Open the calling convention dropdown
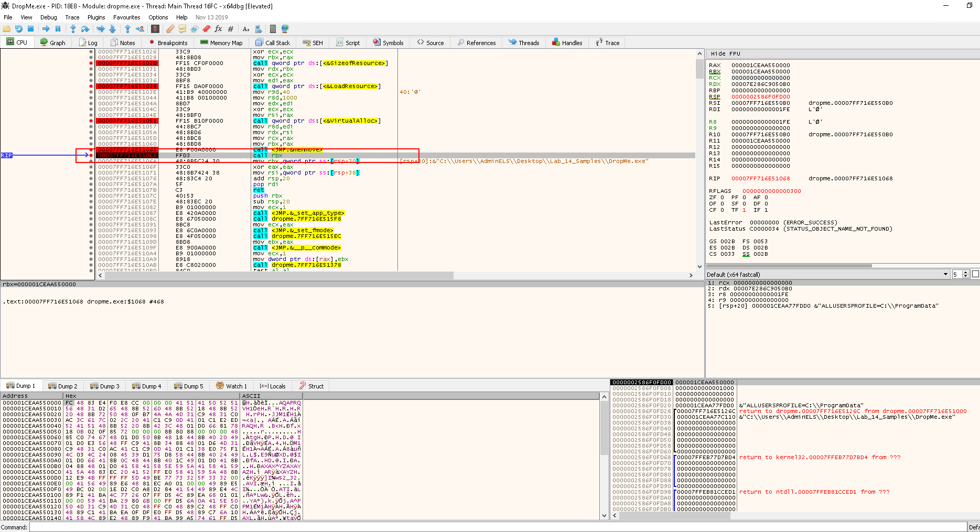 827,274
